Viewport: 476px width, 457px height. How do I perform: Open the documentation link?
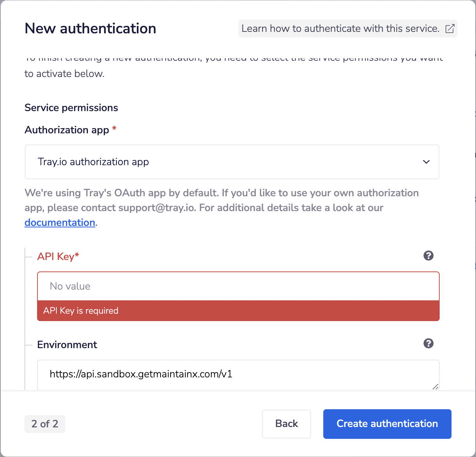[x=59, y=222]
